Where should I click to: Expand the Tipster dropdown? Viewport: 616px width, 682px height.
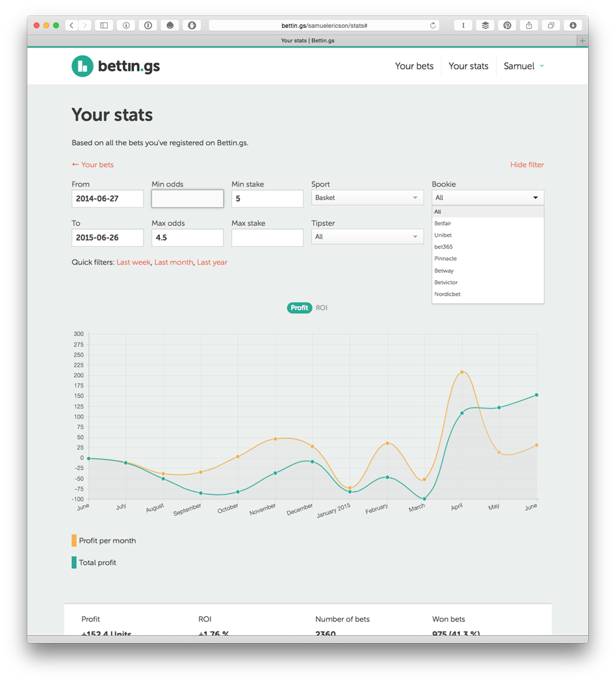pyautogui.click(x=367, y=237)
